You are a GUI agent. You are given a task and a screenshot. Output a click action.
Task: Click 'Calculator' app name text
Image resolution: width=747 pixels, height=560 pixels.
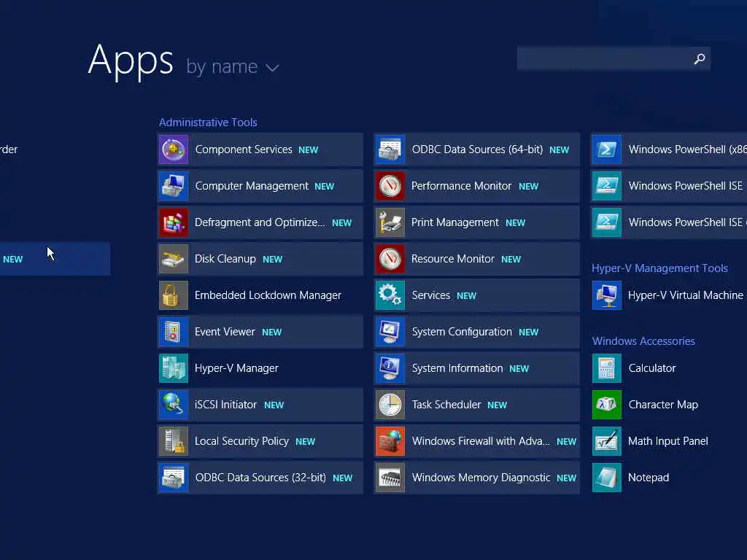[x=652, y=368]
